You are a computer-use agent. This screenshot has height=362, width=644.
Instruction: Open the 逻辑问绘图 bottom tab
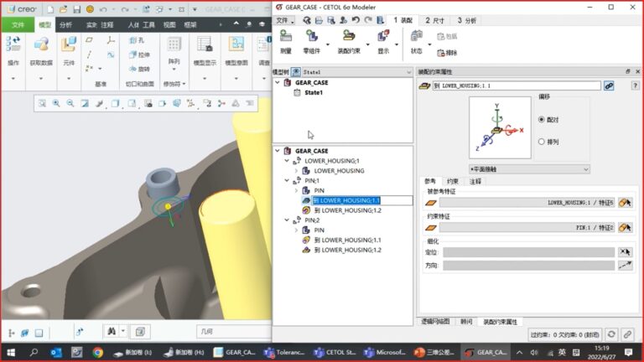point(435,322)
